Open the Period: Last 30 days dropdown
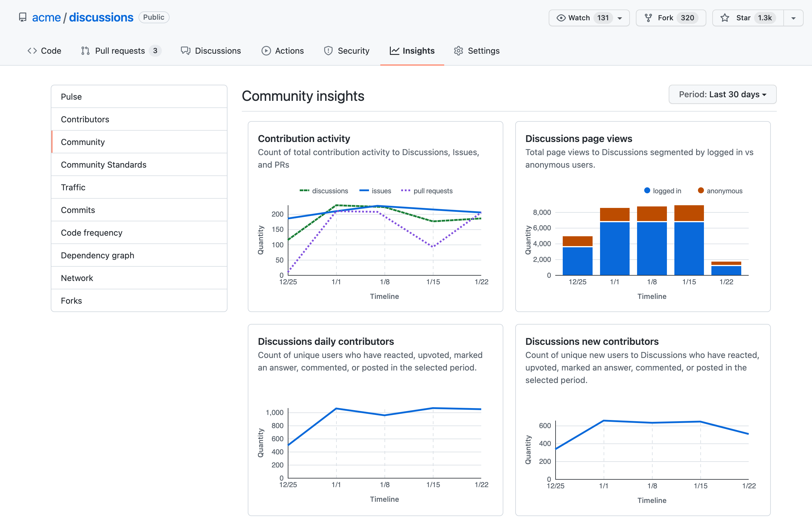Image resolution: width=812 pixels, height=528 pixels. [x=722, y=95]
